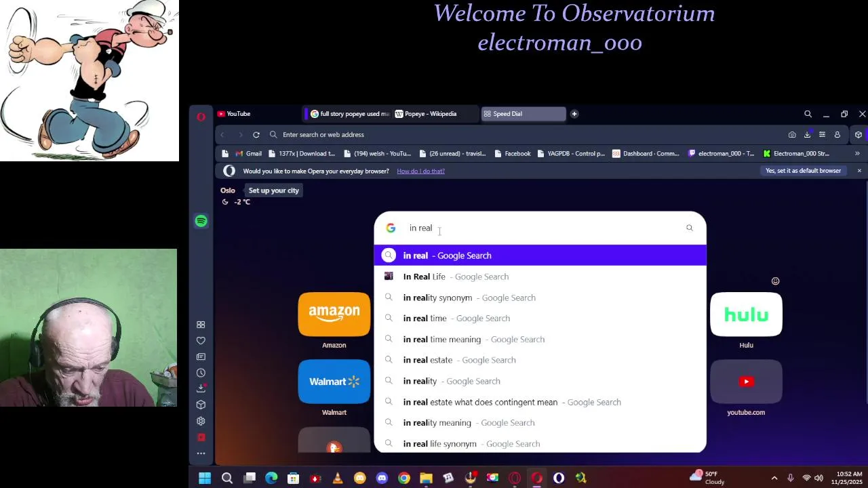Screen dimensions: 868x488
Task: Open the Walmart speed dial tile
Action: pos(334,382)
